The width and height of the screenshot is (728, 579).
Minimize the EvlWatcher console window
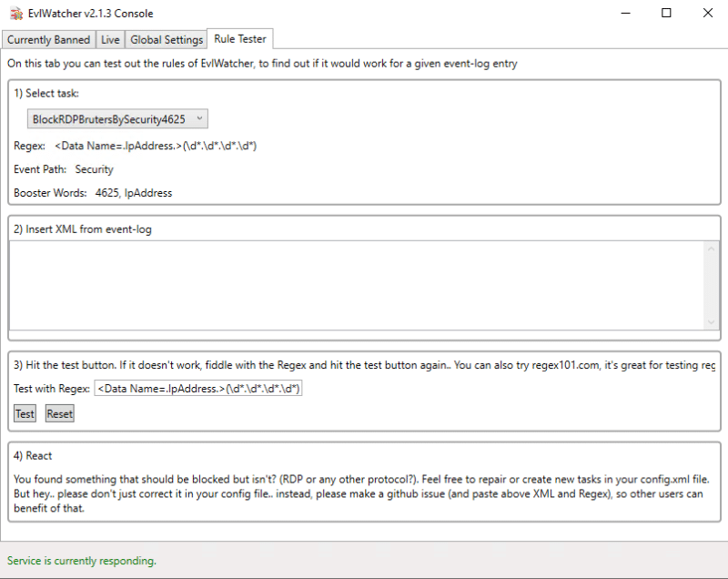coord(624,14)
